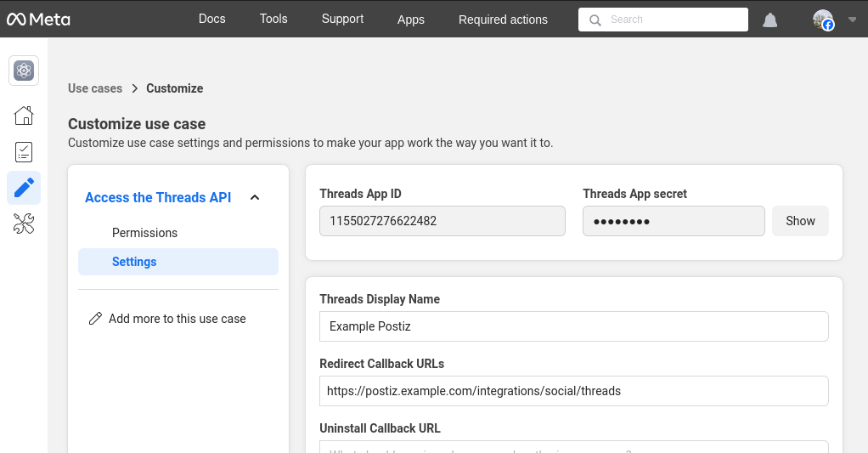Image resolution: width=868 pixels, height=453 pixels.
Task: Open the Tools menu
Action: 273,19
